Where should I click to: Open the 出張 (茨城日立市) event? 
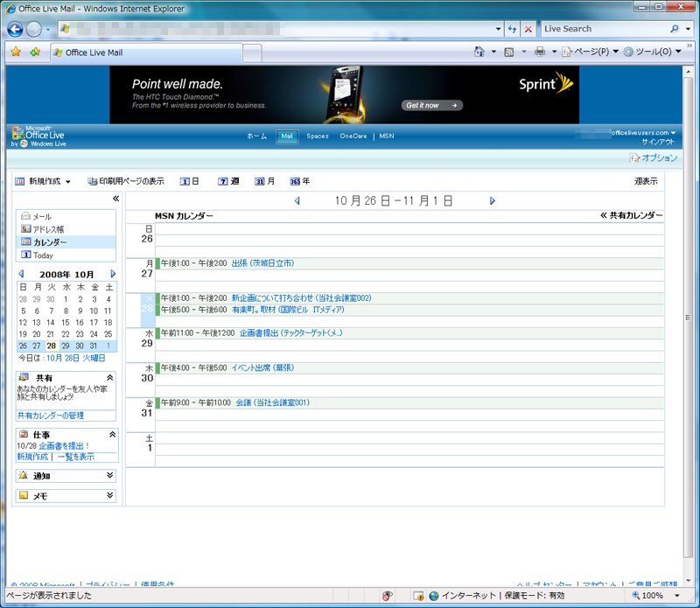click(262, 263)
